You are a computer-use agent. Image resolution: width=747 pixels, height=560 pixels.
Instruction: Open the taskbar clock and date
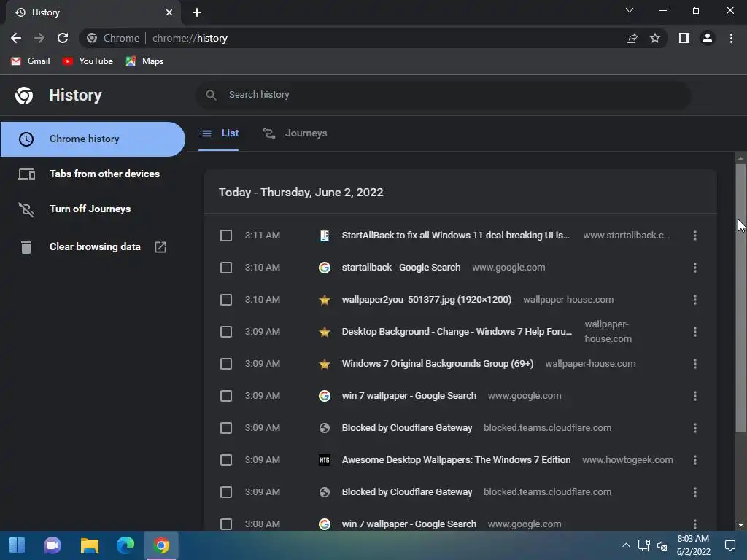(x=693, y=545)
